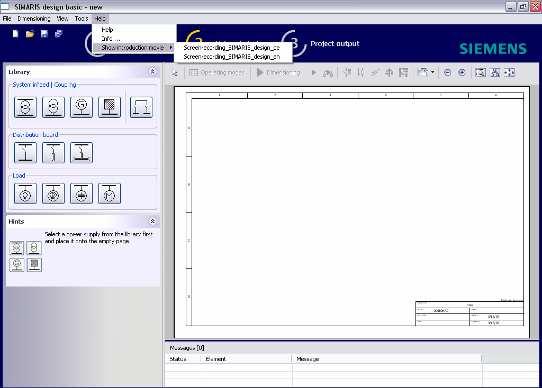
Task: Click the Save disk icon
Action: 44,34
